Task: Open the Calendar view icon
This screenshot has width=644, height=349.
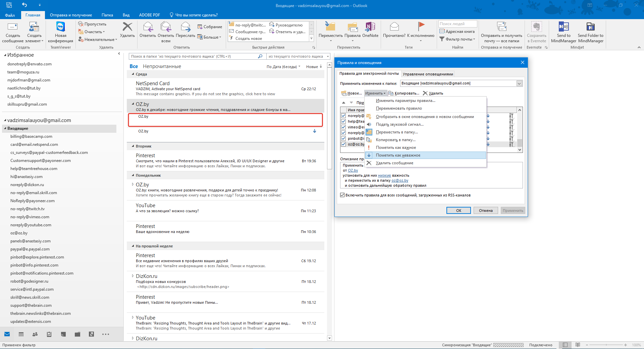Action: tap(21, 334)
